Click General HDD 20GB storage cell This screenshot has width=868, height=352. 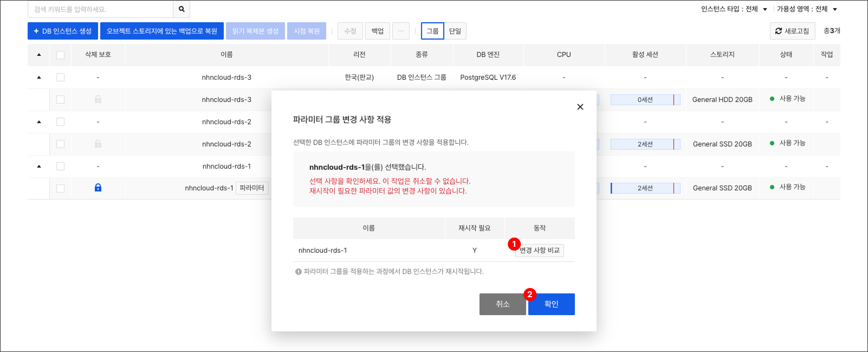pyautogui.click(x=722, y=100)
